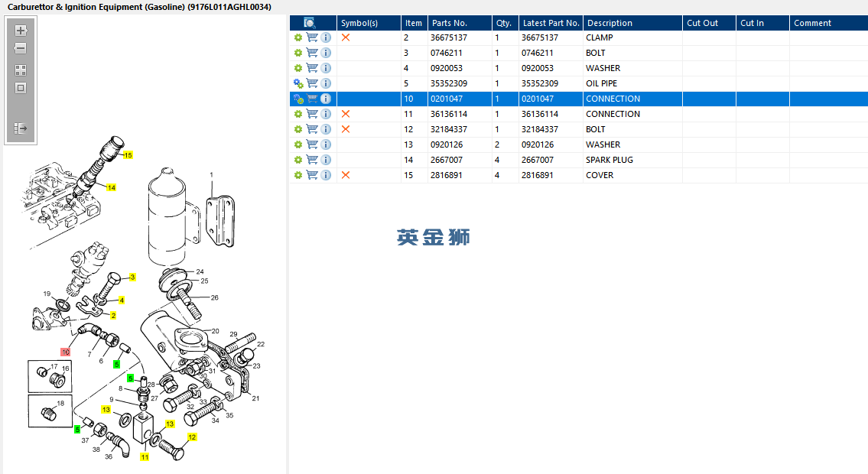Show info for OIL PIPE row
The width and height of the screenshot is (868, 474).
326,83
